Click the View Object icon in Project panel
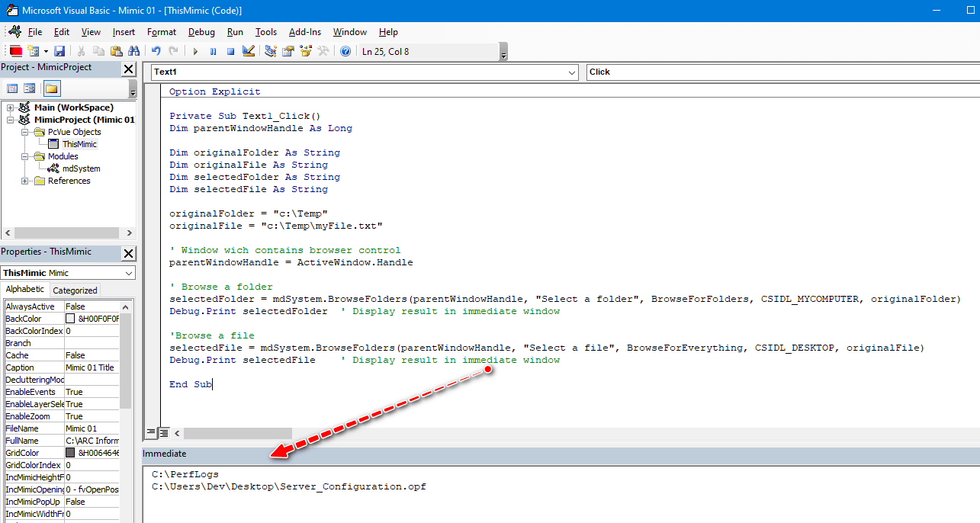 [x=30, y=88]
